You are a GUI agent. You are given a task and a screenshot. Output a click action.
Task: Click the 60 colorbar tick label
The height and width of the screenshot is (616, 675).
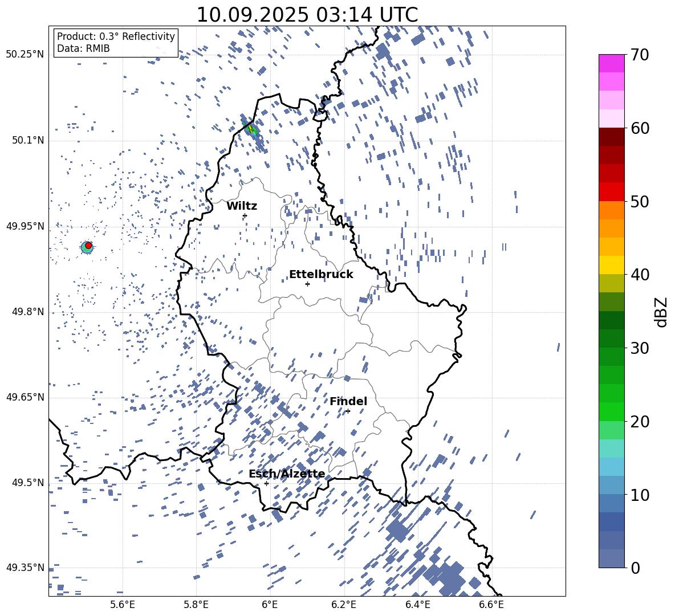[x=640, y=128]
